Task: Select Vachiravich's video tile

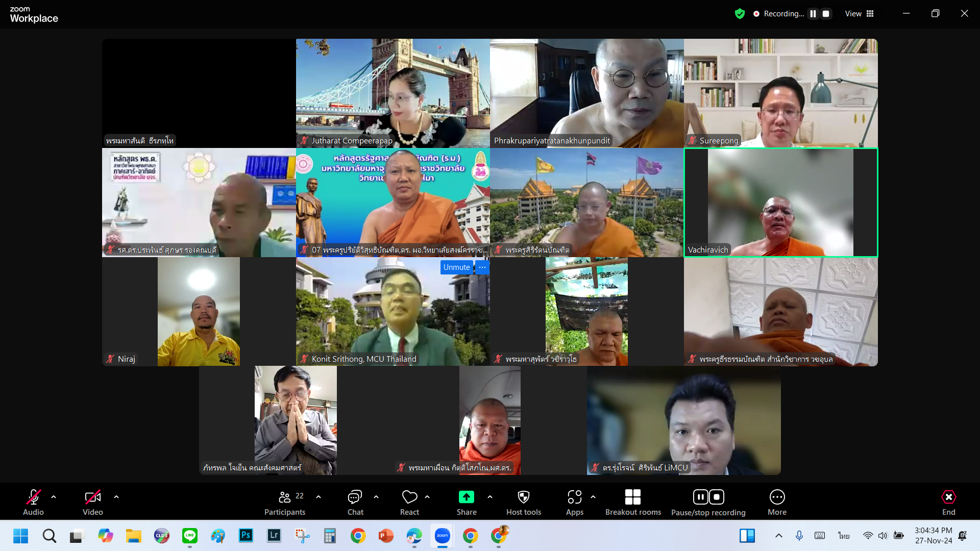Action: (780, 203)
